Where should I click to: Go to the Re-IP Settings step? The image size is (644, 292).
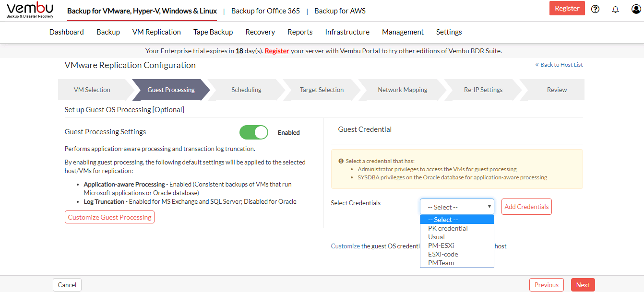click(483, 90)
